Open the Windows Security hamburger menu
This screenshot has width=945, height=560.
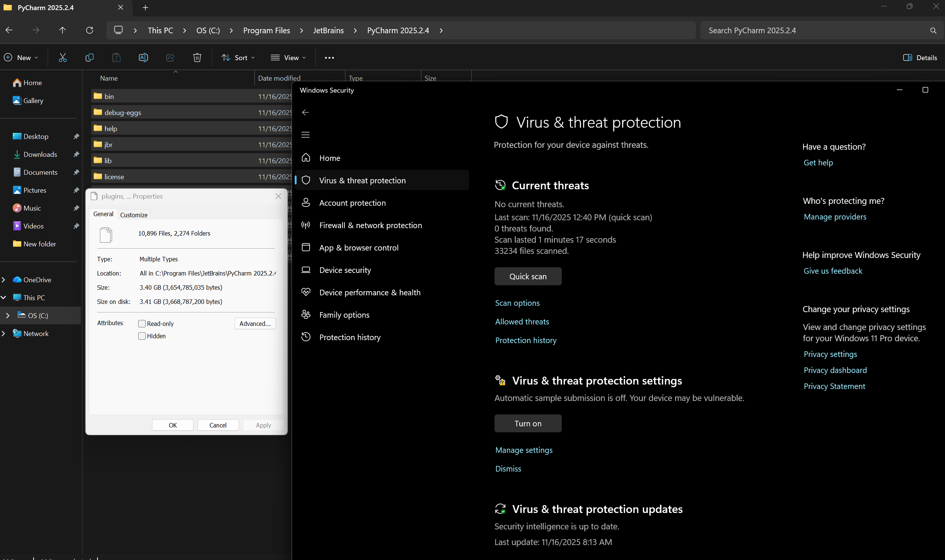pos(306,135)
